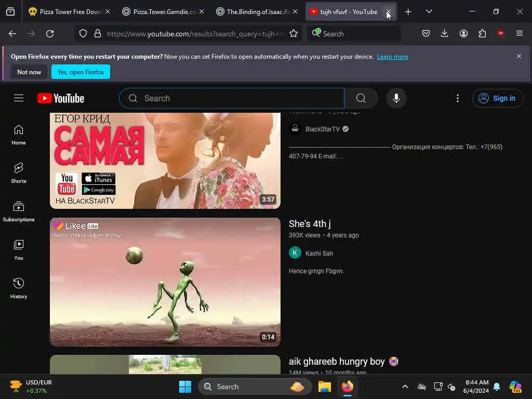
Task: Open You section in sidebar
Action: [x=19, y=250]
